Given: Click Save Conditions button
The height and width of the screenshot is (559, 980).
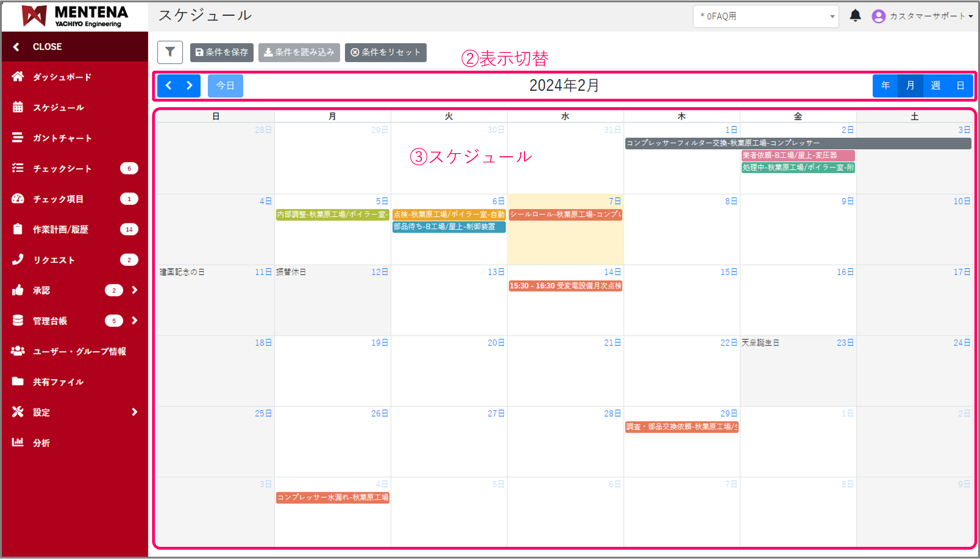Looking at the screenshot, I should [222, 52].
